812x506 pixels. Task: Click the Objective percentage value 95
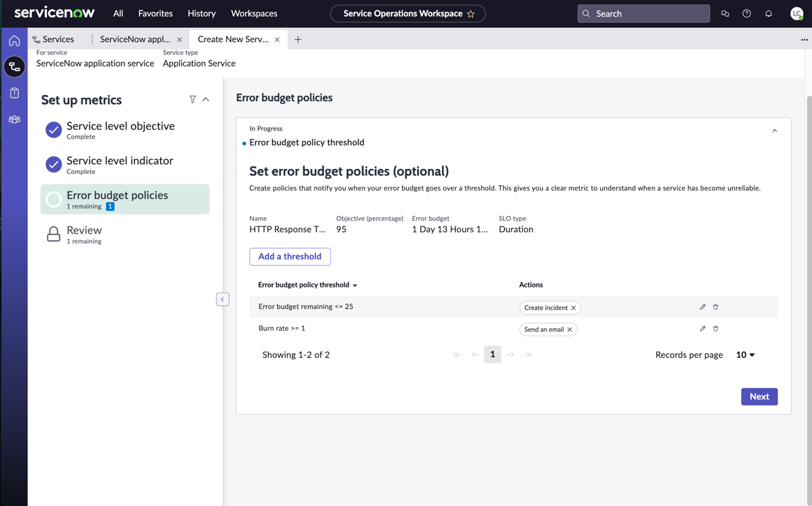pyautogui.click(x=342, y=230)
